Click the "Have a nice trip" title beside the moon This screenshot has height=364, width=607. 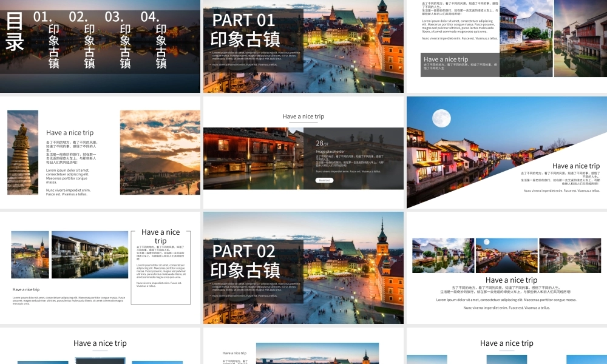pos(575,166)
